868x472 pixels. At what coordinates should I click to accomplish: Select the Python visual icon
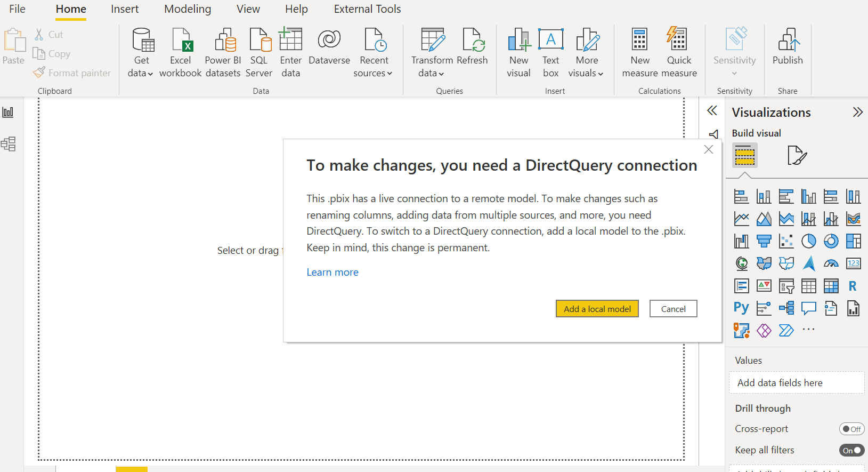click(x=741, y=308)
